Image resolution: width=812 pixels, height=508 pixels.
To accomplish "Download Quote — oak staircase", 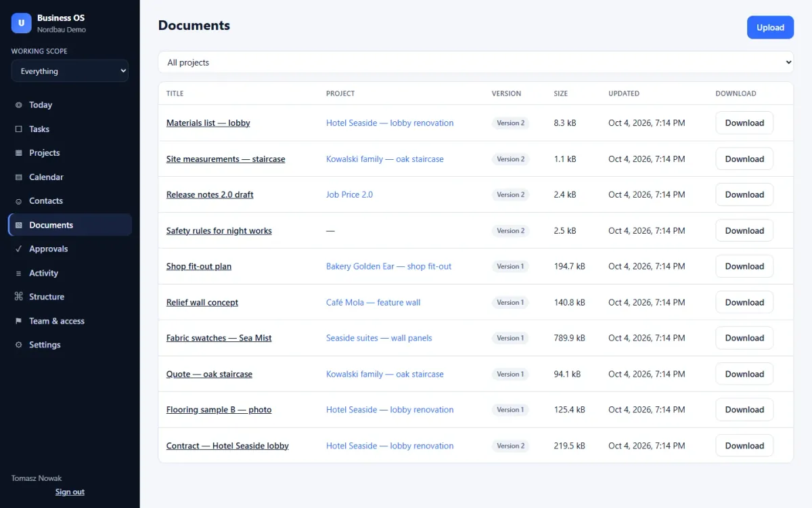I will tap(744, 374).
